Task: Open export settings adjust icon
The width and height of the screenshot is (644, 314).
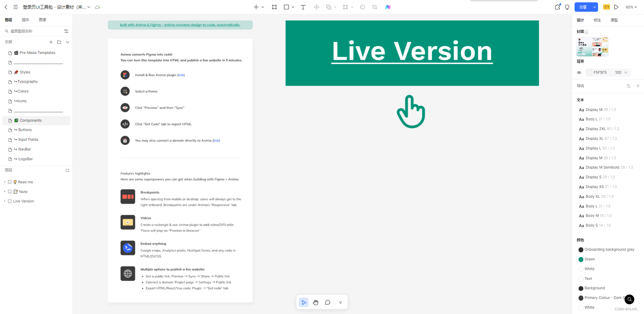Action: tap(629, 86)
